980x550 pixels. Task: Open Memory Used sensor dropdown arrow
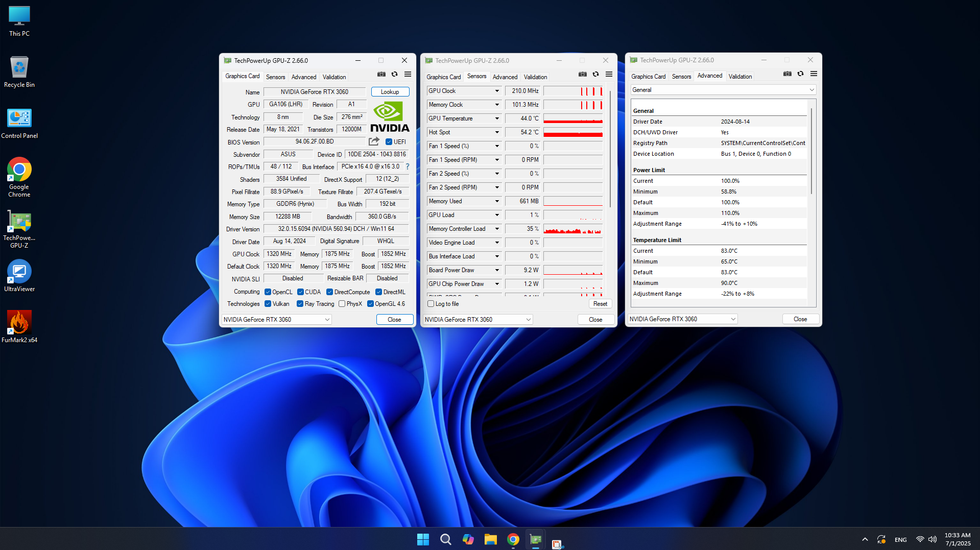[x=496, y=201]
